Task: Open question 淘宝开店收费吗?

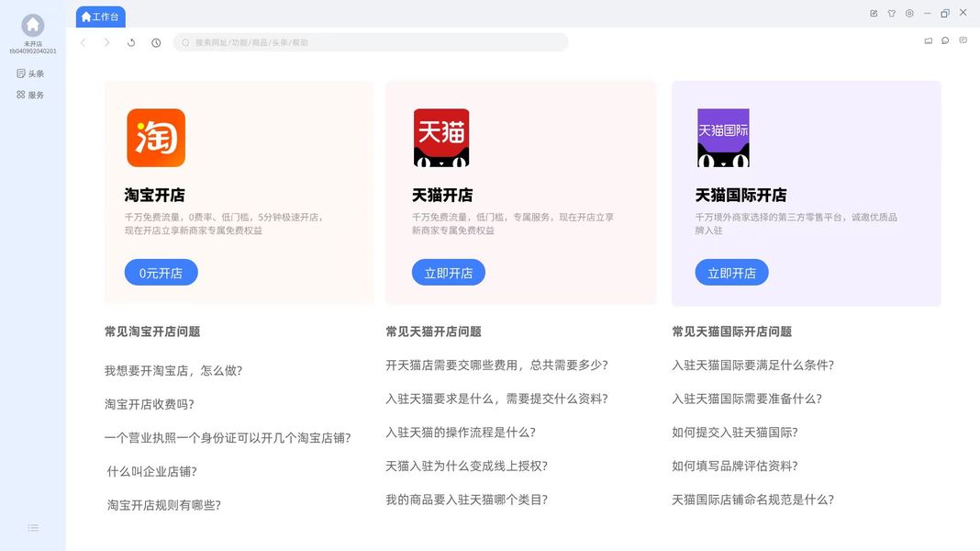Action: coord(150,404)
